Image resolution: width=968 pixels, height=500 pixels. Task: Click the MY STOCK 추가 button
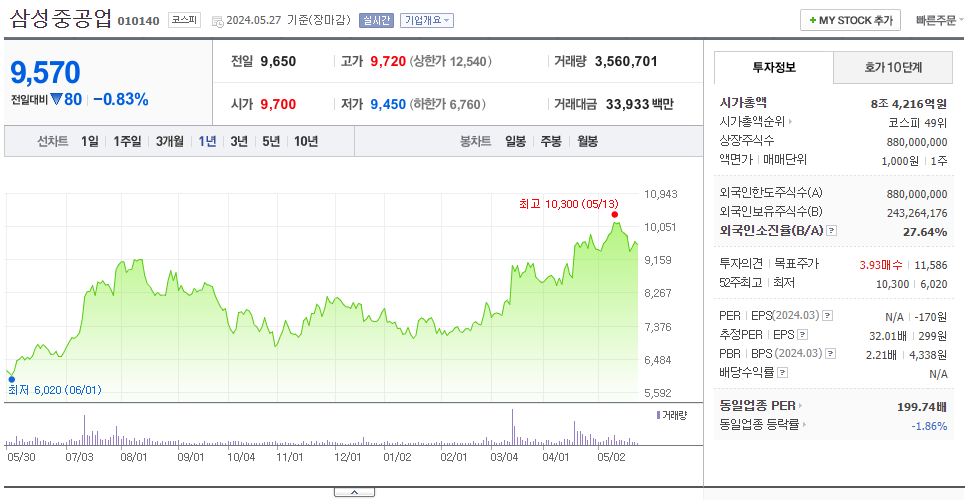[851, 20]
